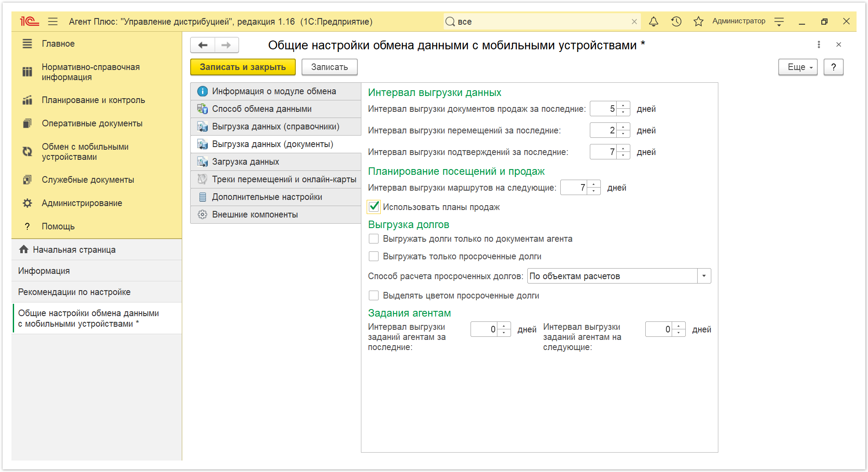The height and width of the screenshot is (472, 868).
Task: Click the Обмен с мобильными устройствами sync icon
Action: (27, 151)
